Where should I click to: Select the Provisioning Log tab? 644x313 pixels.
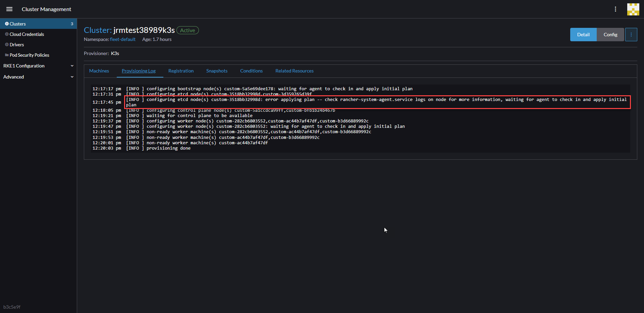pos(139,71)
